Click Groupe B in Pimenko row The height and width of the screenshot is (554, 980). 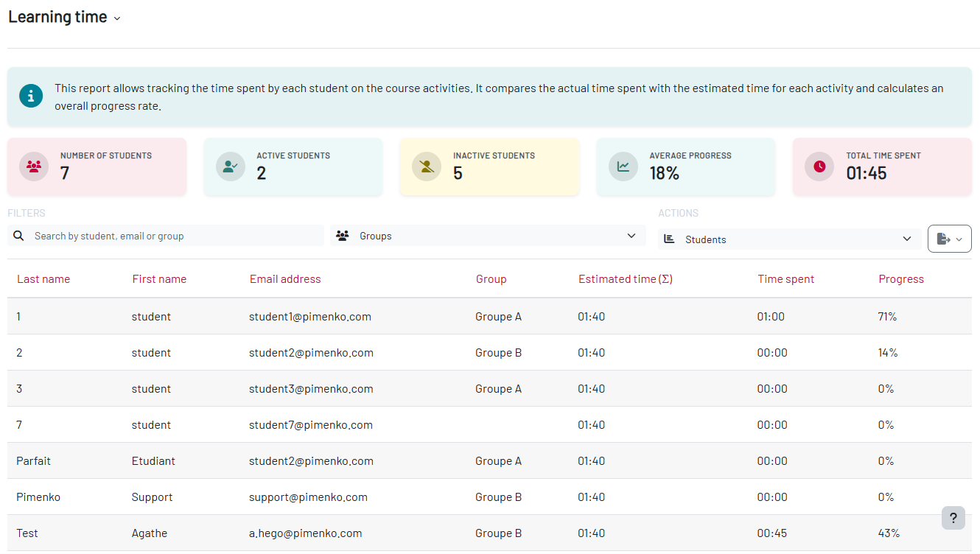(498, 497)
